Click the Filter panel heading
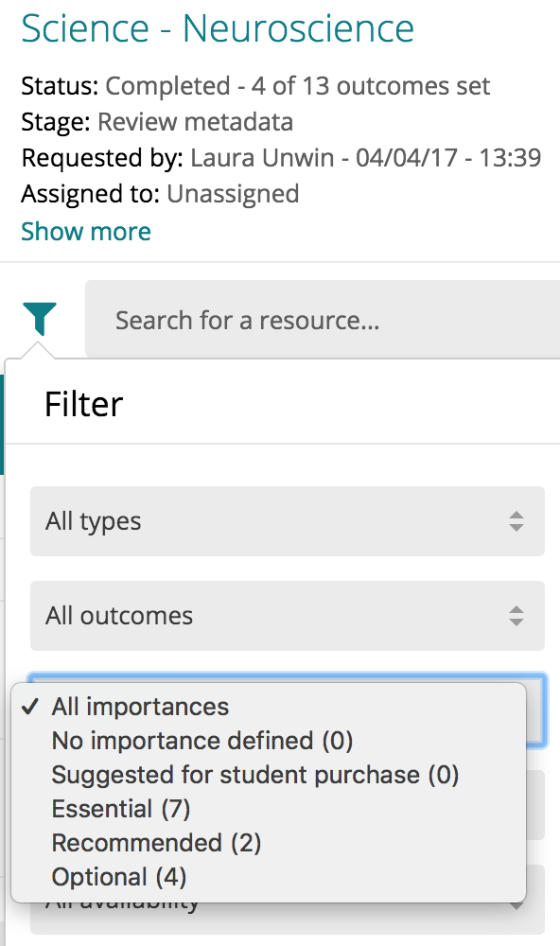This screenshot has width=560, height=946. [84, 404]
